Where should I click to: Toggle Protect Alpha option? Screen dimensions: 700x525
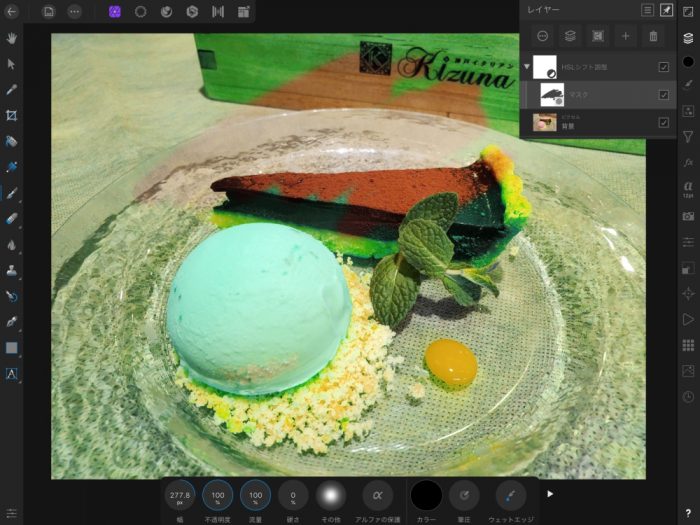(x=377, y=496)
